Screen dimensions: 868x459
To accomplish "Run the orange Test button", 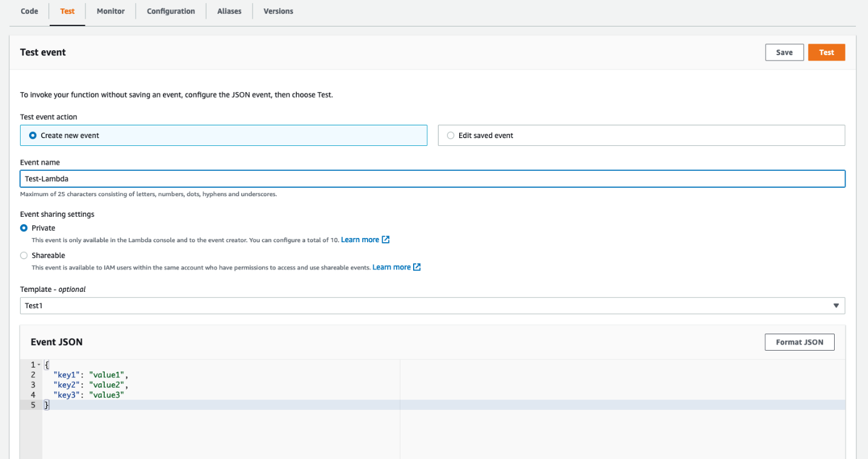I will 826,53.
